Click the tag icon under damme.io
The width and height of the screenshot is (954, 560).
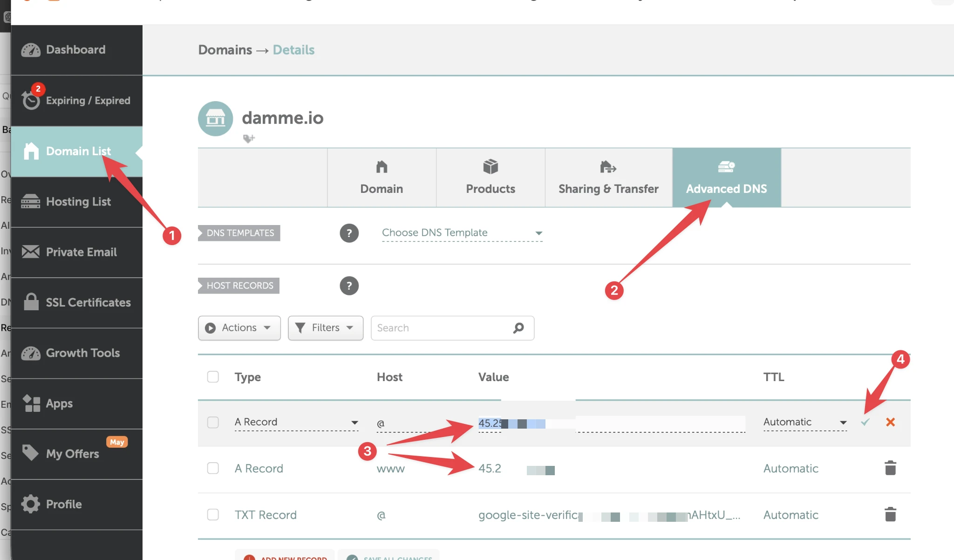tap(249, 138)
